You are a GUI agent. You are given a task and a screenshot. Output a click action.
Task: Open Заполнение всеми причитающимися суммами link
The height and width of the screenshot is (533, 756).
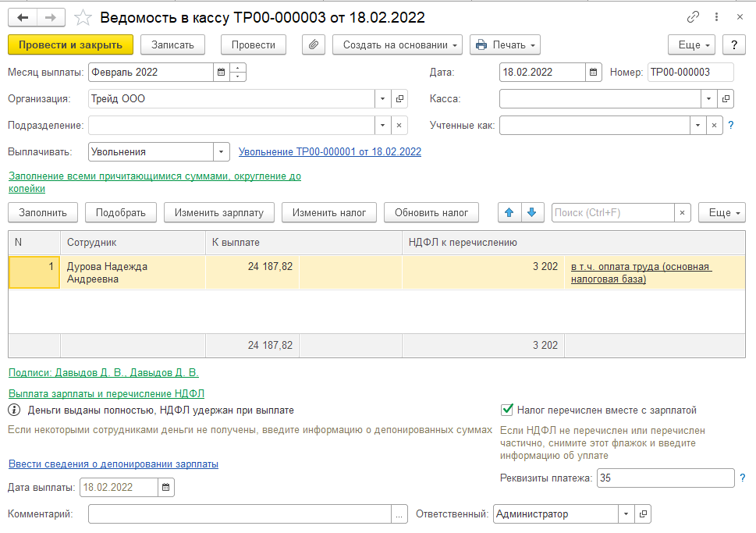click(x=154, y=183)
